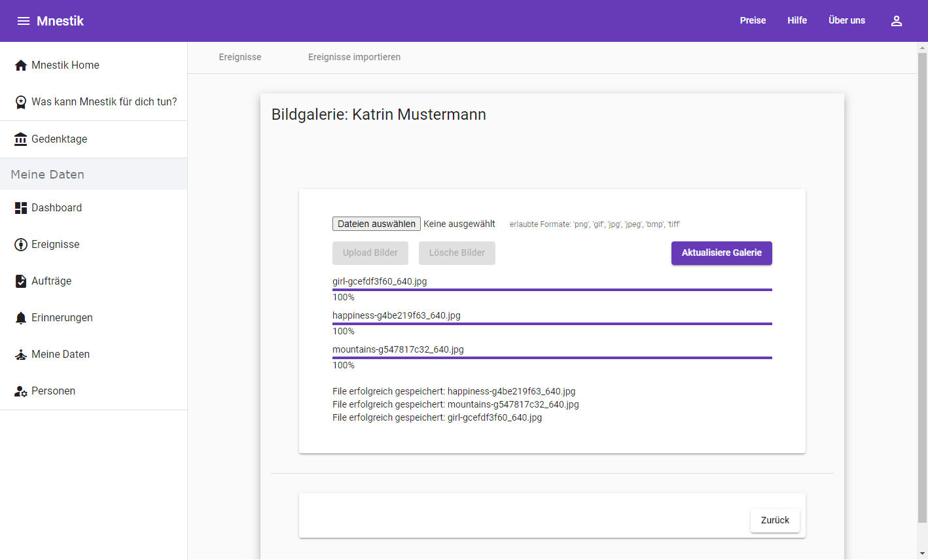Click the user account icon

point(897,21)
